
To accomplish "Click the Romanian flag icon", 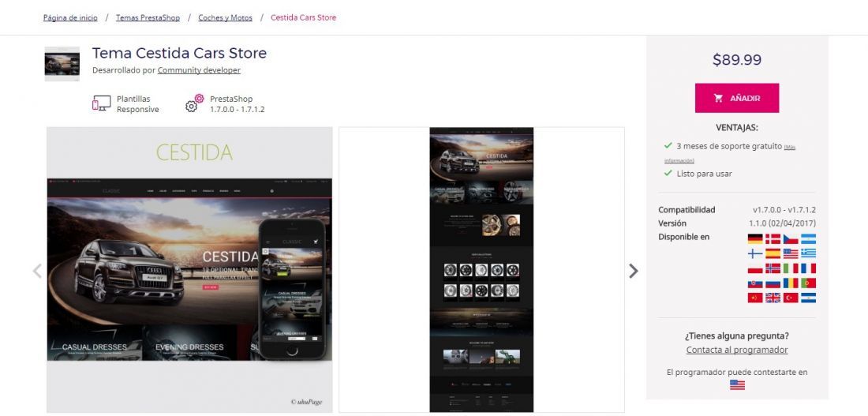I will click(791, 283).
